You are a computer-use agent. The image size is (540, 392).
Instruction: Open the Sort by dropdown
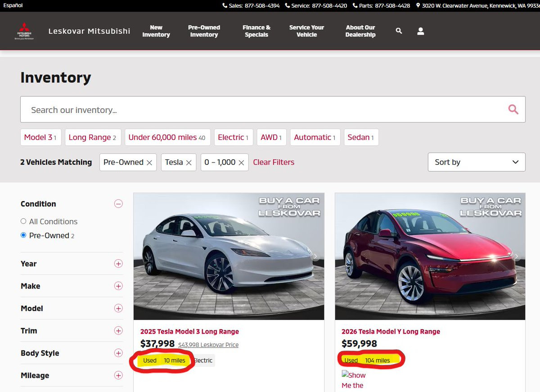(477, 162)
